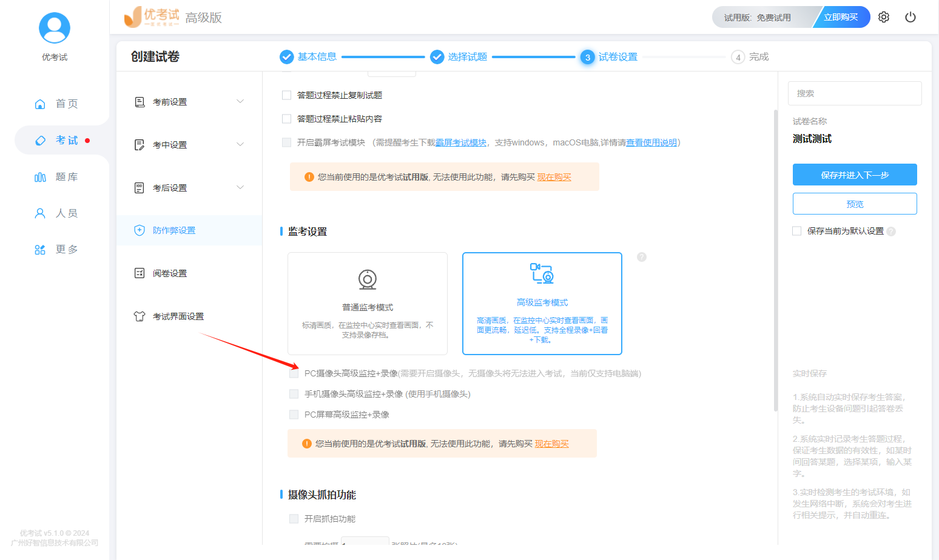The image size is (939, 560).
Task: Click the 考中设置 edit-note icon
Action: click(140, 145)
